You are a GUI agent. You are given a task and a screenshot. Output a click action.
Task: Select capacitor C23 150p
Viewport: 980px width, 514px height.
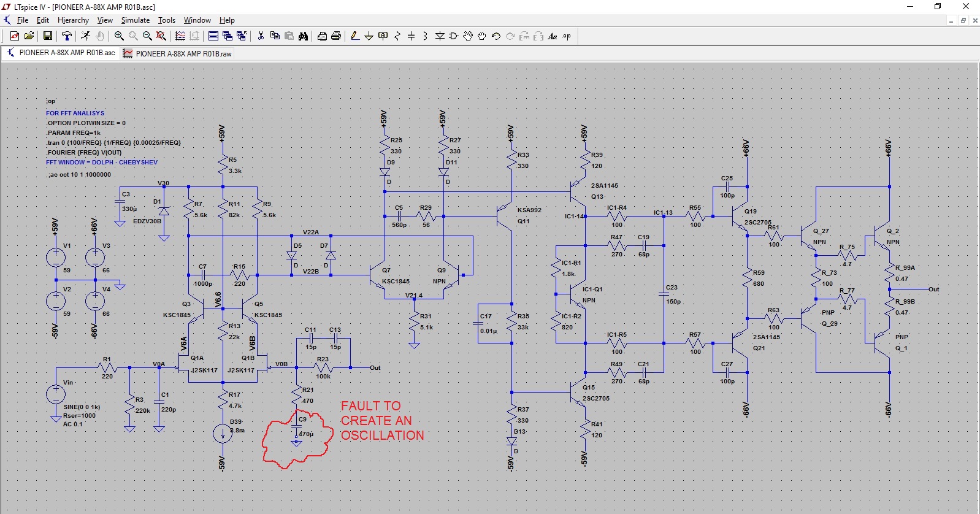tap(665, 294)
